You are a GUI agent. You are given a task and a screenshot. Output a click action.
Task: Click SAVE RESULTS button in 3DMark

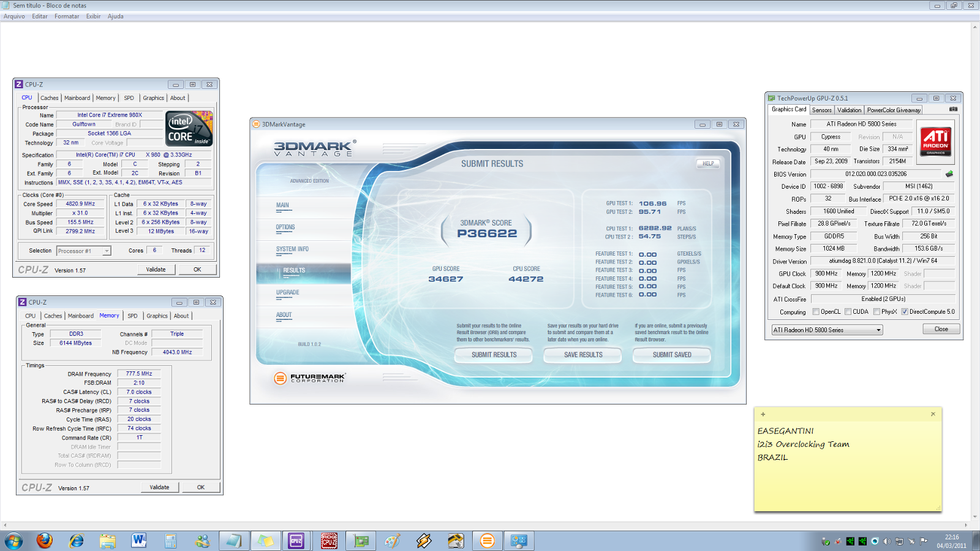[583, 355]
